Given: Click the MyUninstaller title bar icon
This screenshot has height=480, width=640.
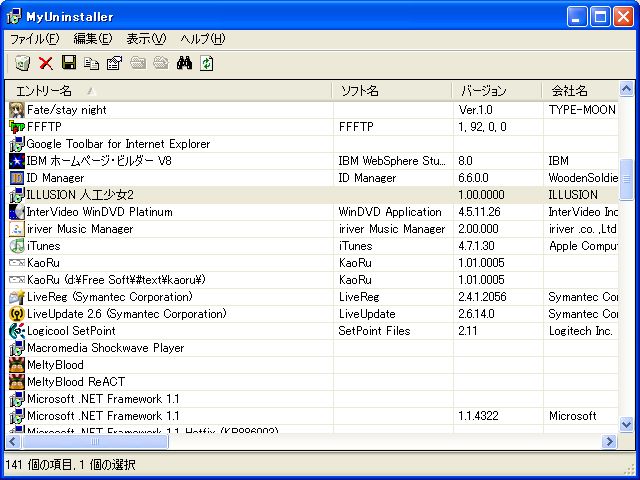Looking at the screenshot, I should click(13, 17).
